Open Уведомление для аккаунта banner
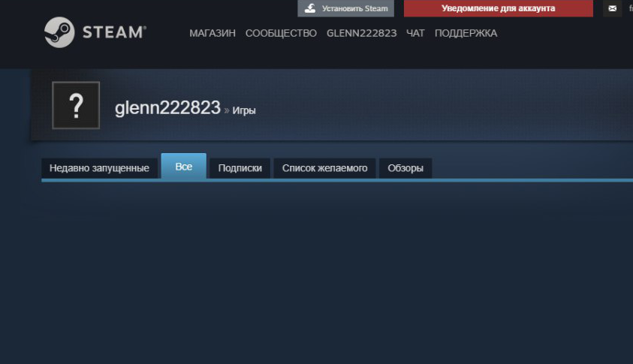The height and width of the screenshot is (364, 633). pyautogui.click(x=498, y=8)
